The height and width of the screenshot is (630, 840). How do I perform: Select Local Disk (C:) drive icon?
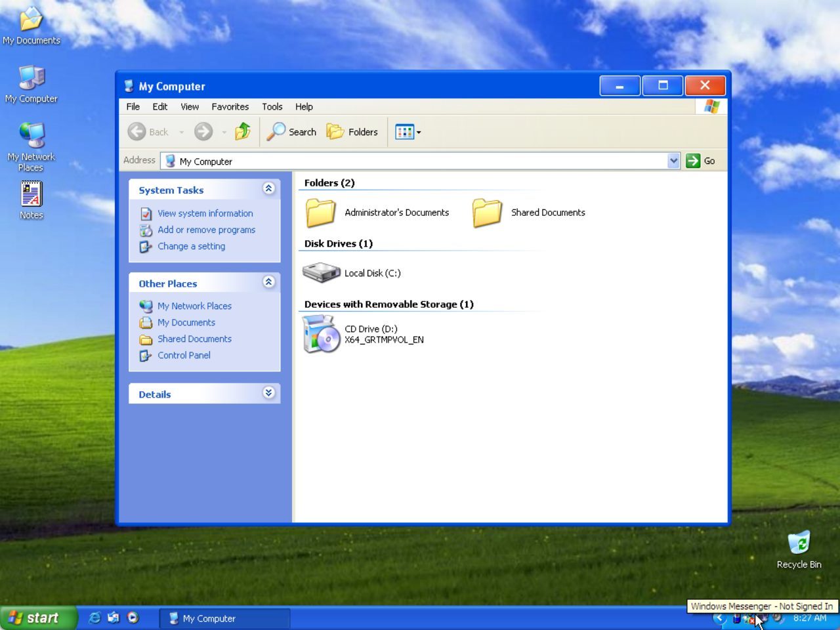321,272
